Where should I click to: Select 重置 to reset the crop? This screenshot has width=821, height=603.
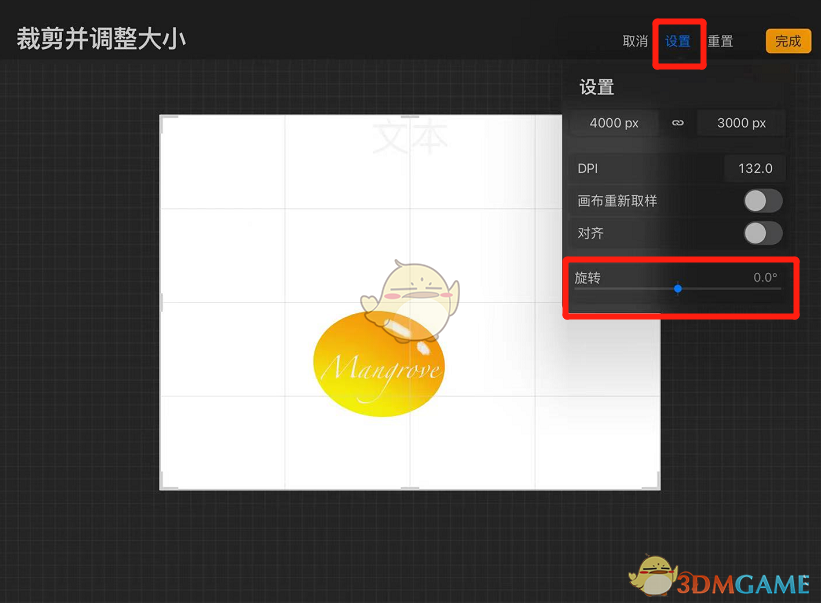click(x=720, y=41)
